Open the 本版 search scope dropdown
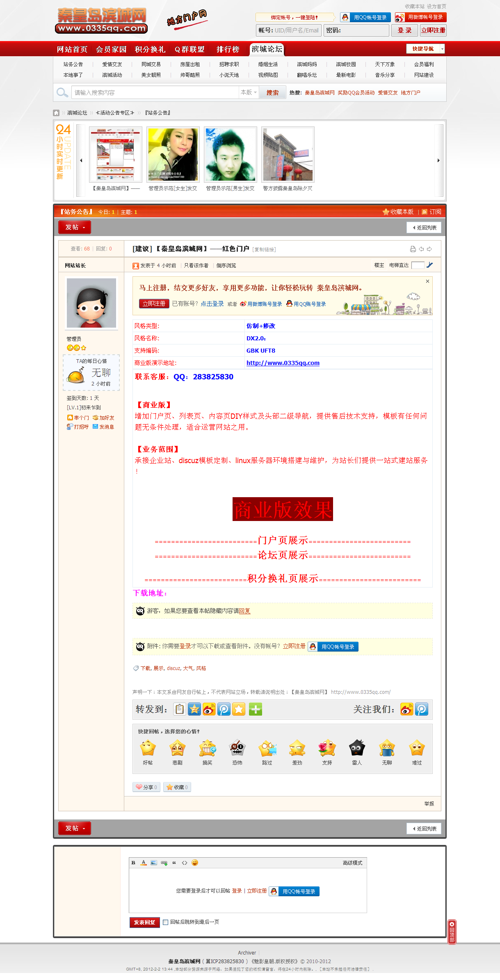500x980 pixels. pyautogui.click(x=249, y=92)
